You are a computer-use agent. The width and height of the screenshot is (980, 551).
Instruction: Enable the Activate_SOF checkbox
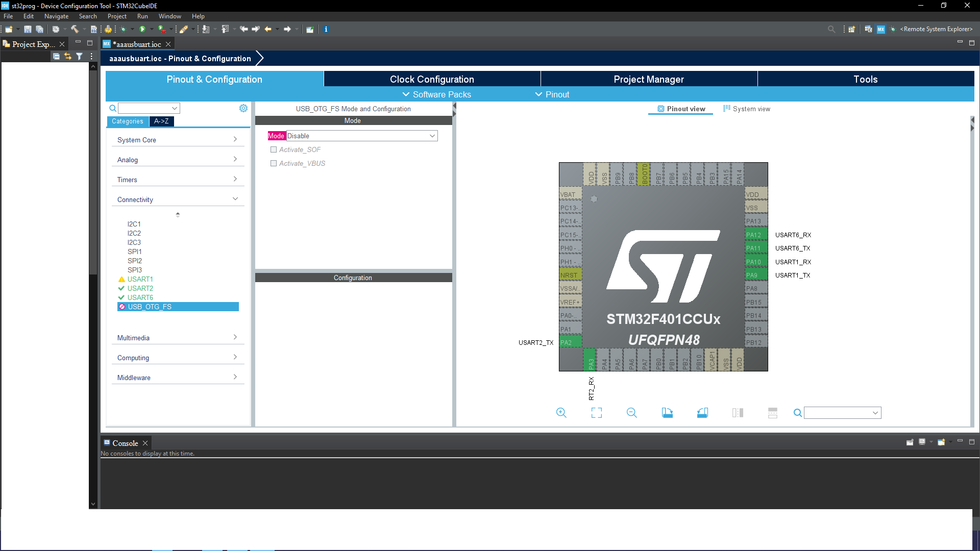(x=274, y=149)
